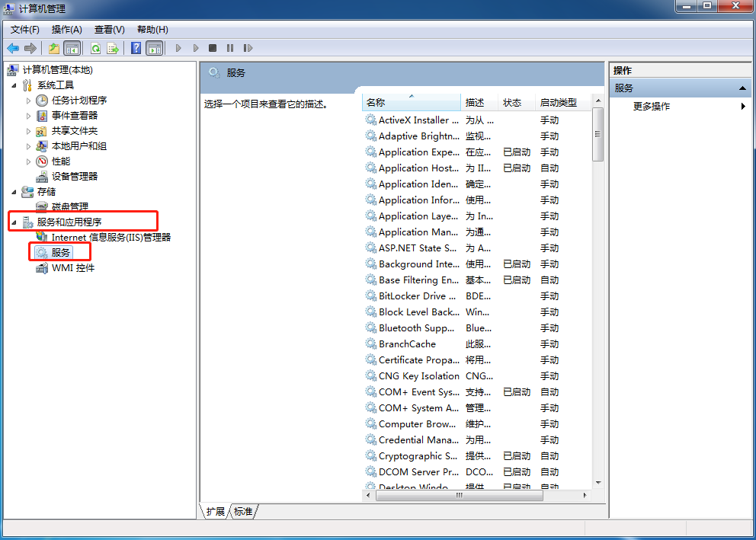Click the Refresh toolbar icon
The width and height of the screenshot is (756, 540).
(95, 48)
